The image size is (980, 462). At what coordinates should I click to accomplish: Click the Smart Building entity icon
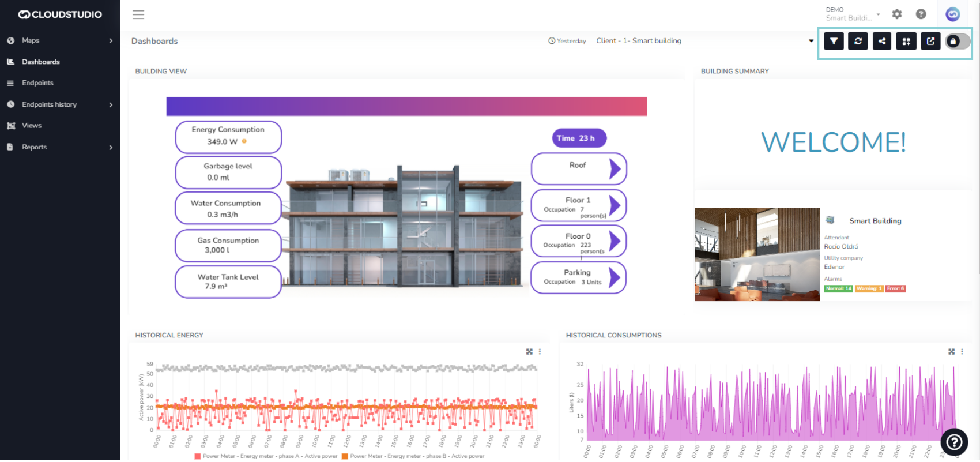pos(830,220)
